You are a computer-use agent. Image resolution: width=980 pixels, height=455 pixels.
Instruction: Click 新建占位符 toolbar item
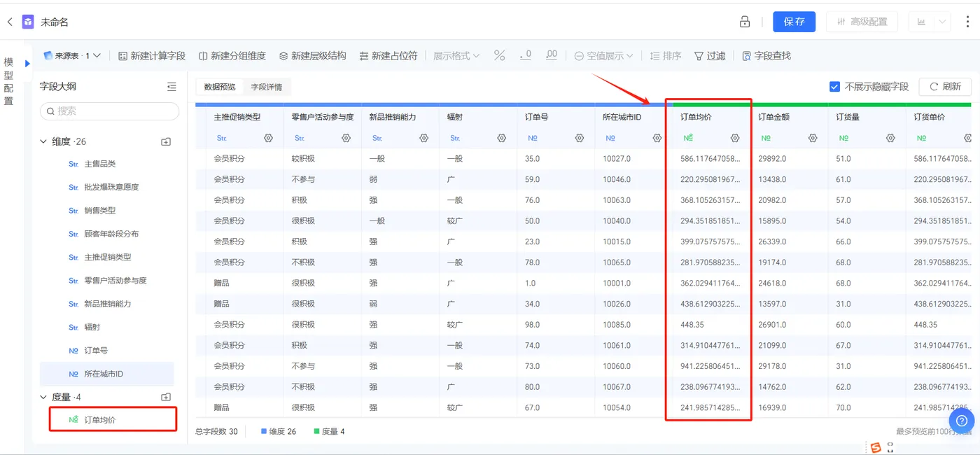388,55
